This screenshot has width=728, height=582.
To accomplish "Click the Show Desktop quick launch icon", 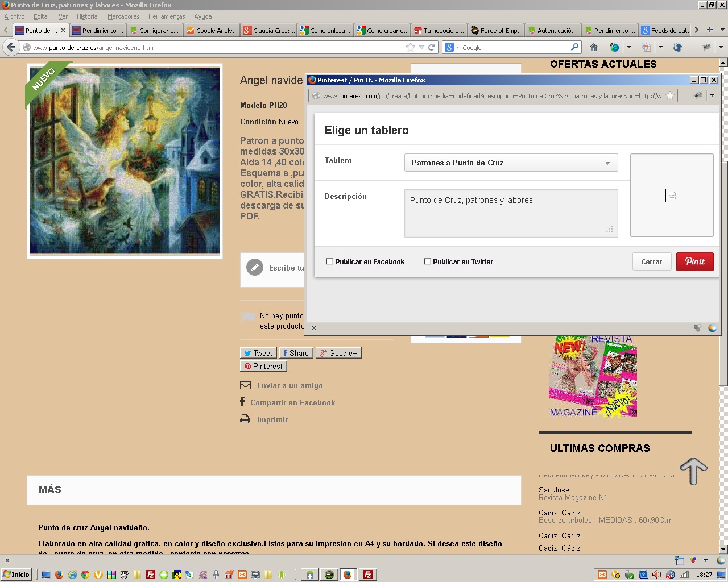I will click(x=46, y=575).
